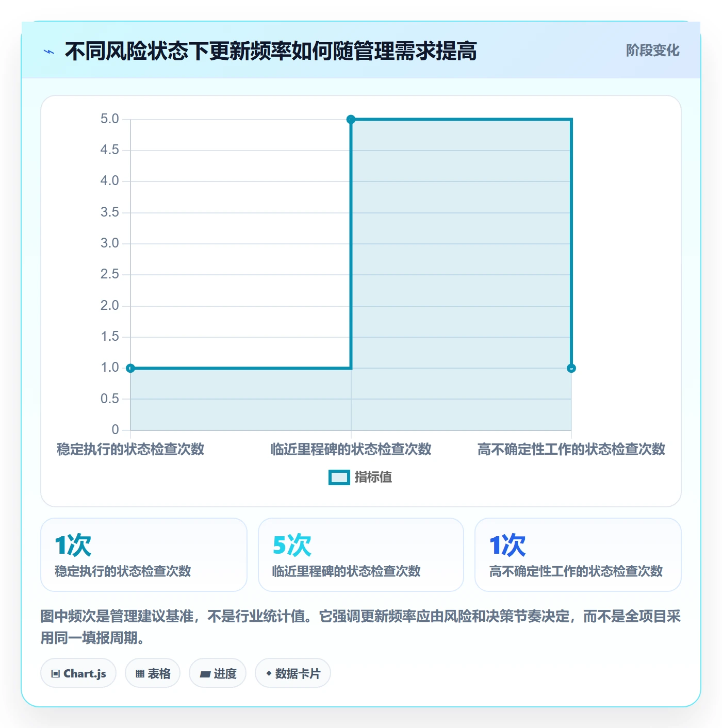Screen dimensions: 722x728
Task: Click the grid icon beside 表格
Action: (x=140, y=674)
